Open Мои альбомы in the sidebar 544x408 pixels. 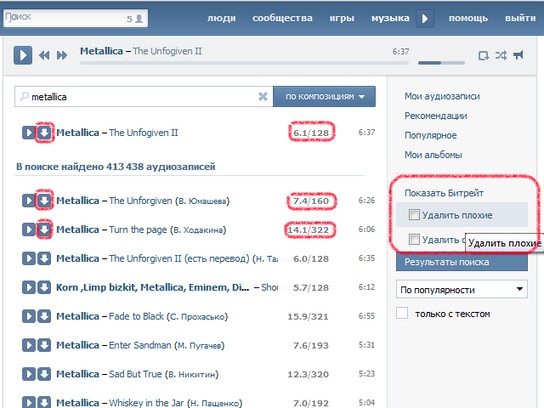[x=433, y=155]
